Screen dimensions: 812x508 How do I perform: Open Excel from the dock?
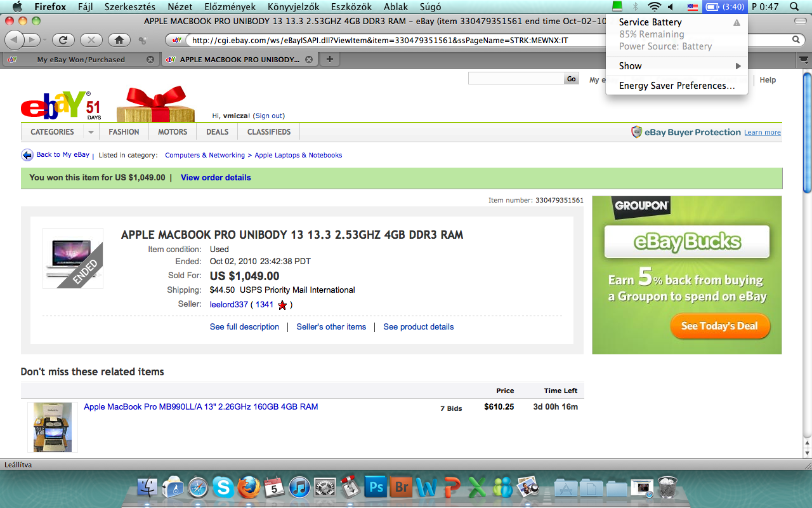click(478, 488)
